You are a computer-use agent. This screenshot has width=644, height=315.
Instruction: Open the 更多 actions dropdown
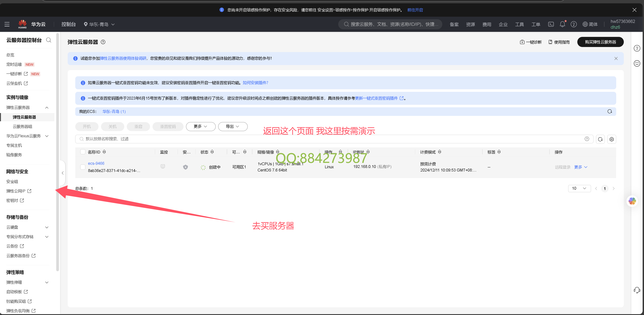point(201,127)
